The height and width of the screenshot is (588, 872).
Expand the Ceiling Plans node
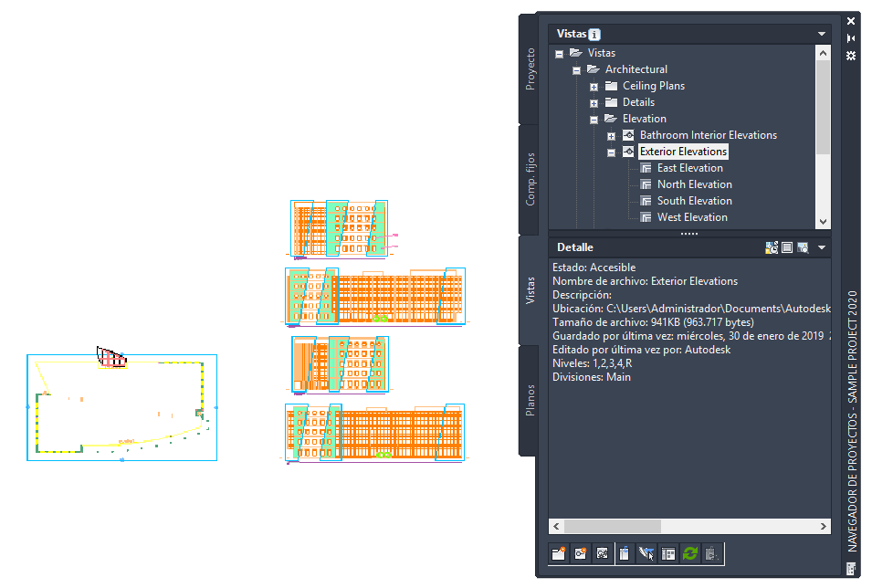pos(594,87)
